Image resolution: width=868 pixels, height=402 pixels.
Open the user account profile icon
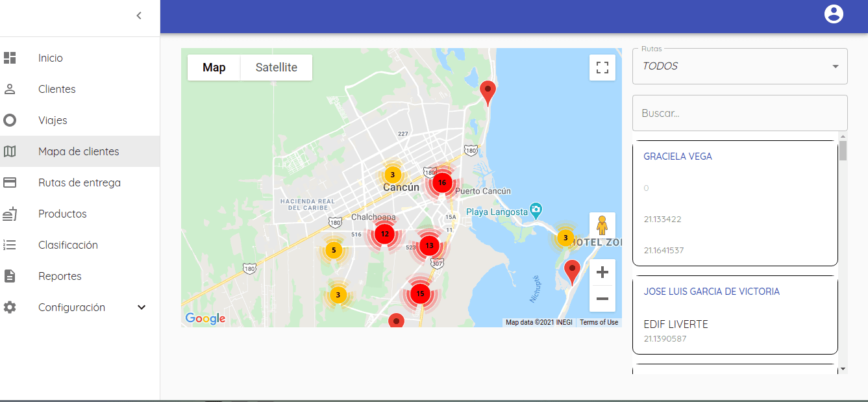point(834,14)
